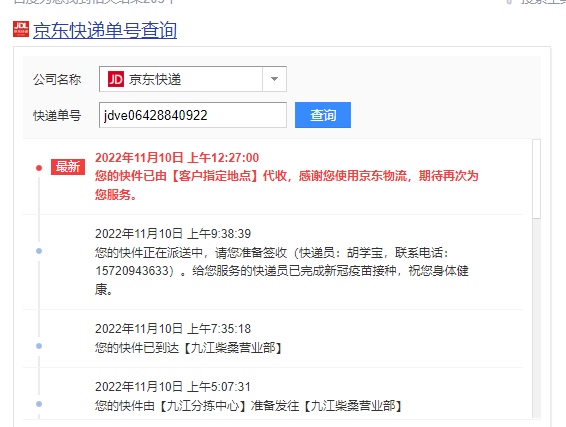Click the courier phone number 15720943633 text

tap(132, 271)
